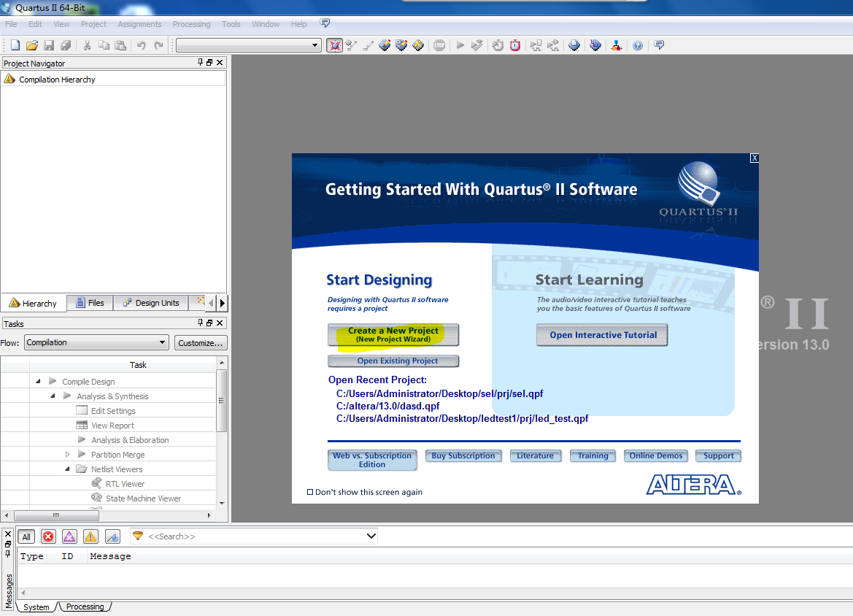Screen dimensions: 853x616
Task: Select RTL Viewer in task list
Action: click(125, 484)
